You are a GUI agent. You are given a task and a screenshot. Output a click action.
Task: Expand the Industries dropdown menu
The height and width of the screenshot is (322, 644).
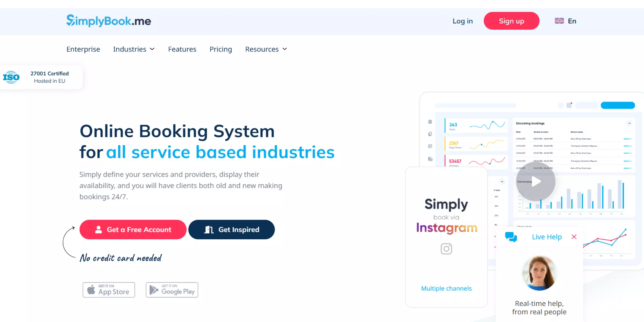[134, 49]
